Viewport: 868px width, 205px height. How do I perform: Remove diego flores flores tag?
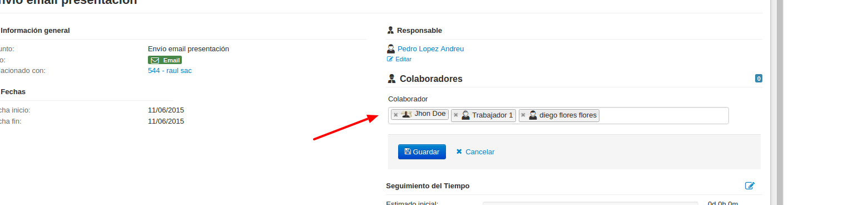523,115
